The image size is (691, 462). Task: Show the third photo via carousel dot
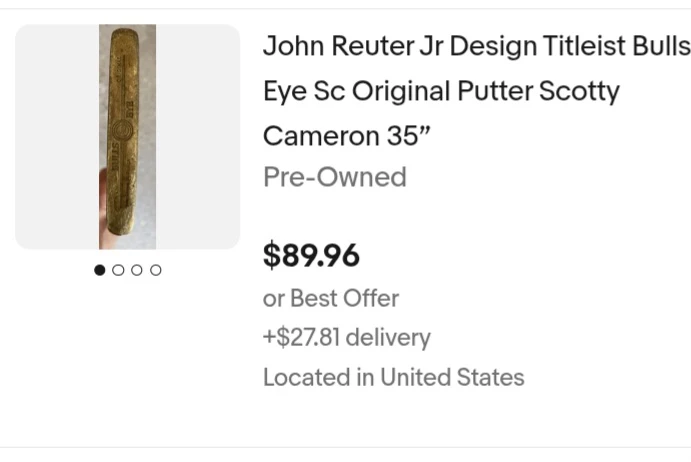(137, 270)
